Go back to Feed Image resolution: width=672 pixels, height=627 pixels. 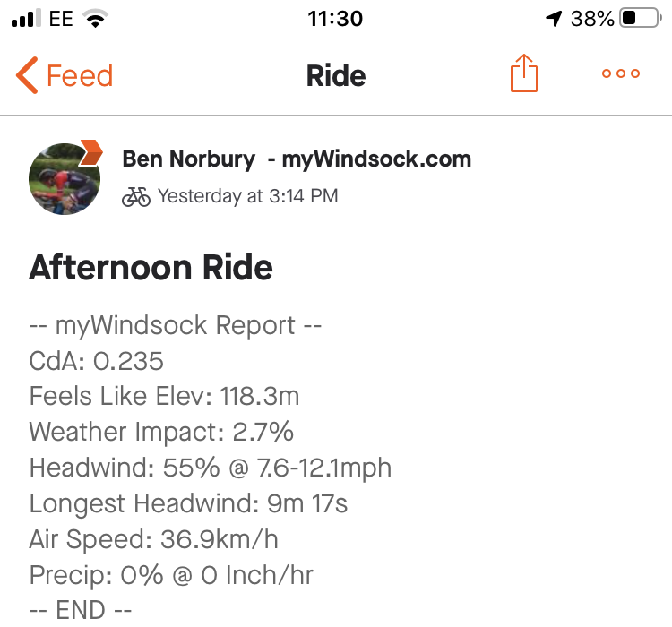point(79,75)
